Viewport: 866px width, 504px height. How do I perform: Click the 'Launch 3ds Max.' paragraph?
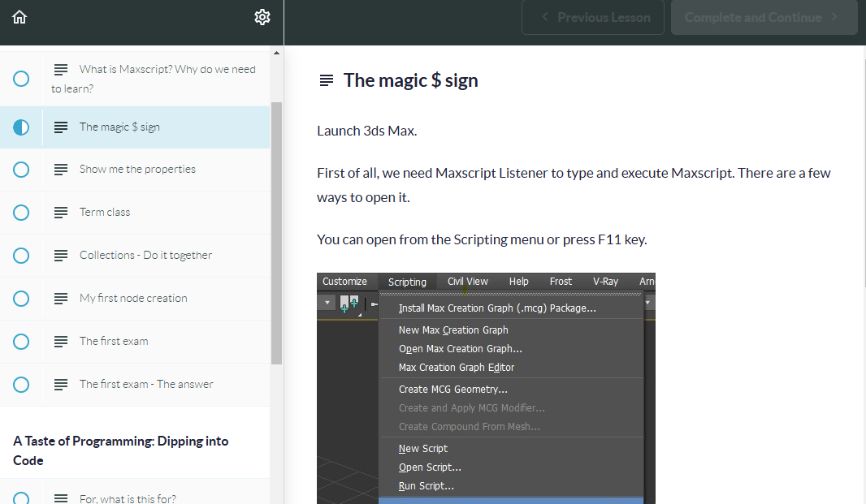366,131
